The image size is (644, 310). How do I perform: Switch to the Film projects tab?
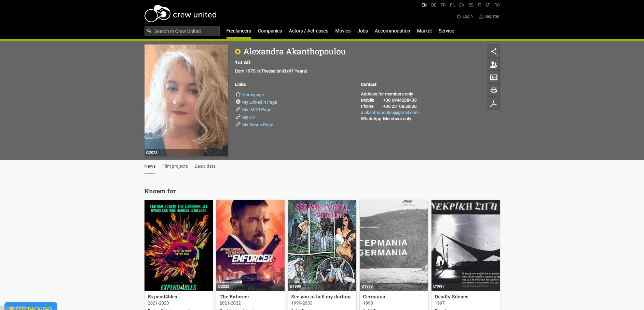(x=175, y=166)
